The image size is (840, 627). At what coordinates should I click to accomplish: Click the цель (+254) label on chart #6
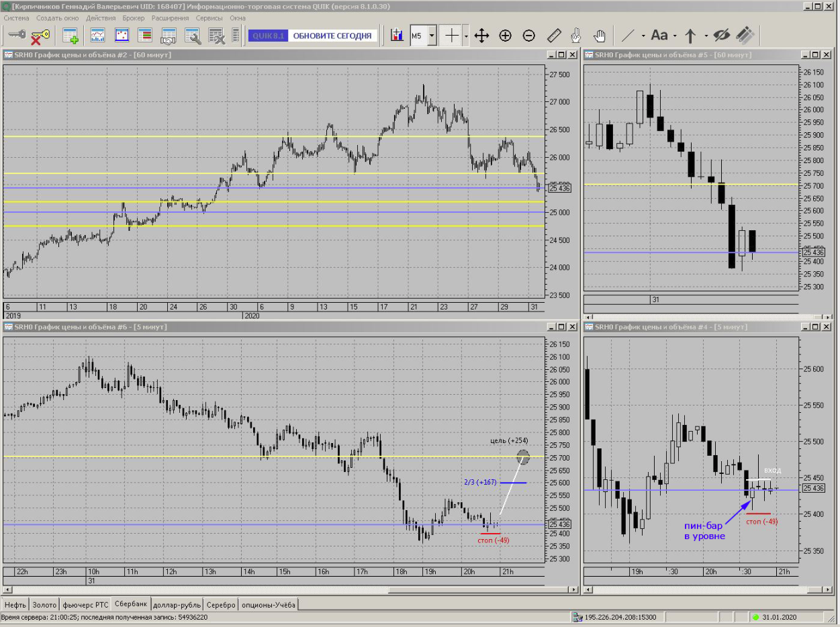[x=509, y=440]
